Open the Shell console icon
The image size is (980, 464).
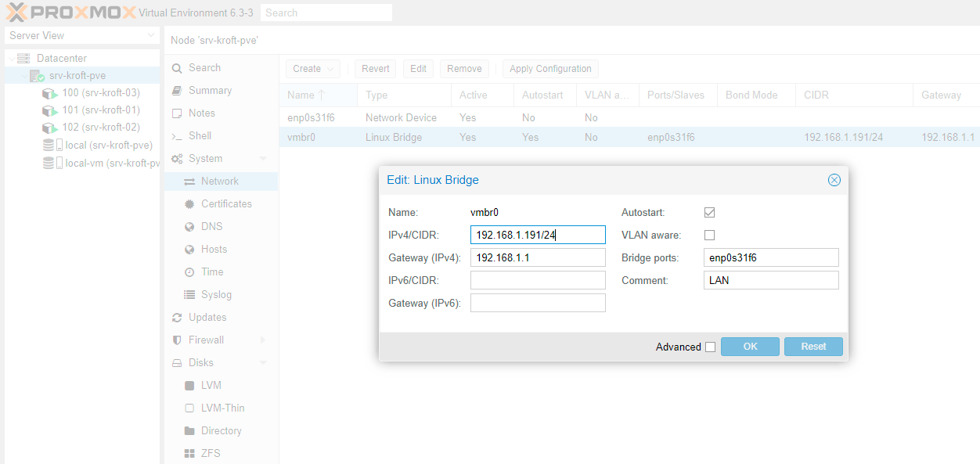click(177, 136)
